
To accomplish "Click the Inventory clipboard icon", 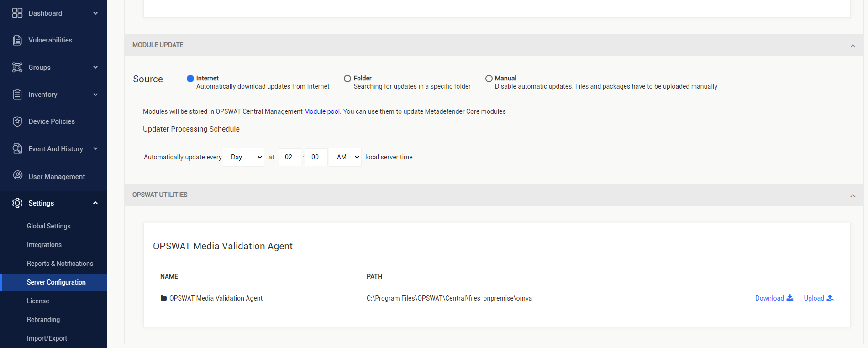I will click(17, 95).
